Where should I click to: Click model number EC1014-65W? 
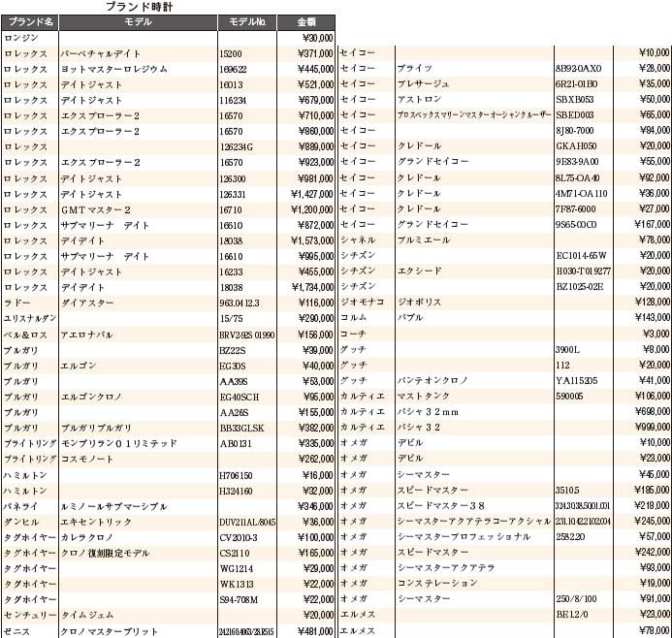[581, 256]
